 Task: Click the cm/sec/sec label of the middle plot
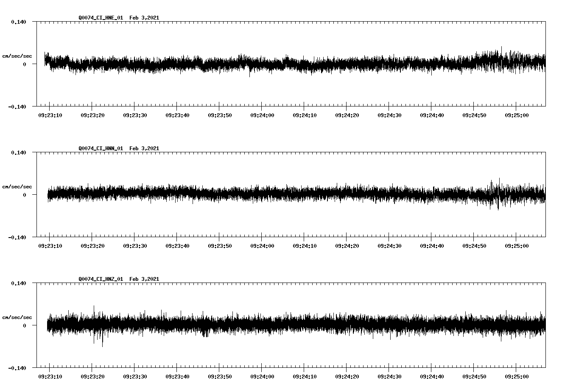(x=17, y=187)
